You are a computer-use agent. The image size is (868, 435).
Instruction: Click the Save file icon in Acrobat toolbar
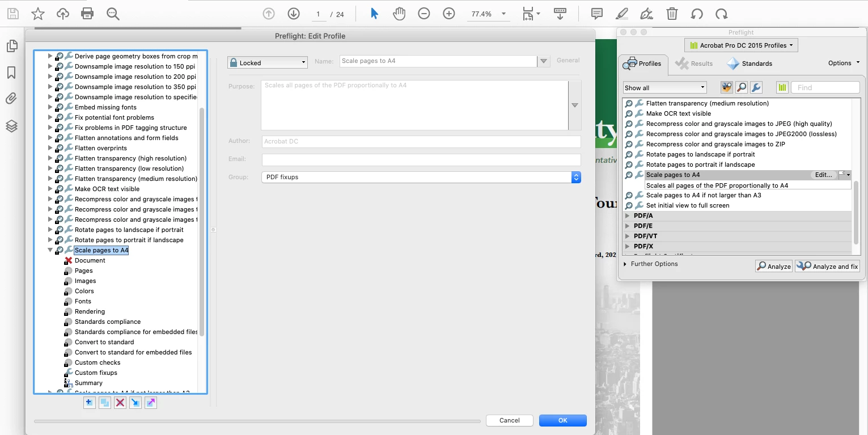pos(12,14)
